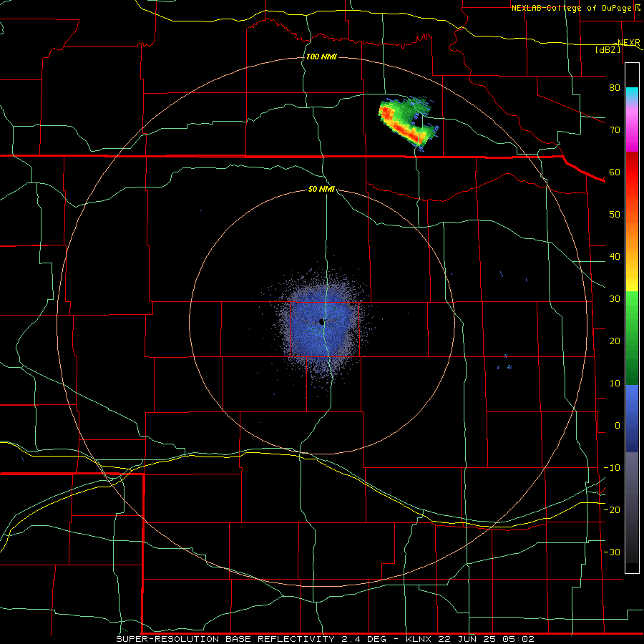This screenshot has width=644, height=644.
Task: Click the "NEXR" label above the scale
Action: tap(628, 42)
